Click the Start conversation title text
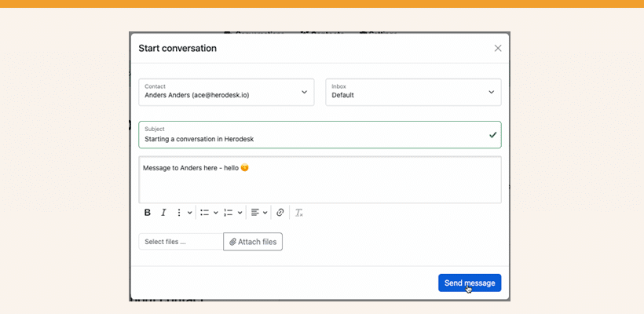The width and height of the screenshot is (644, 314). click(x=177, y=48)
